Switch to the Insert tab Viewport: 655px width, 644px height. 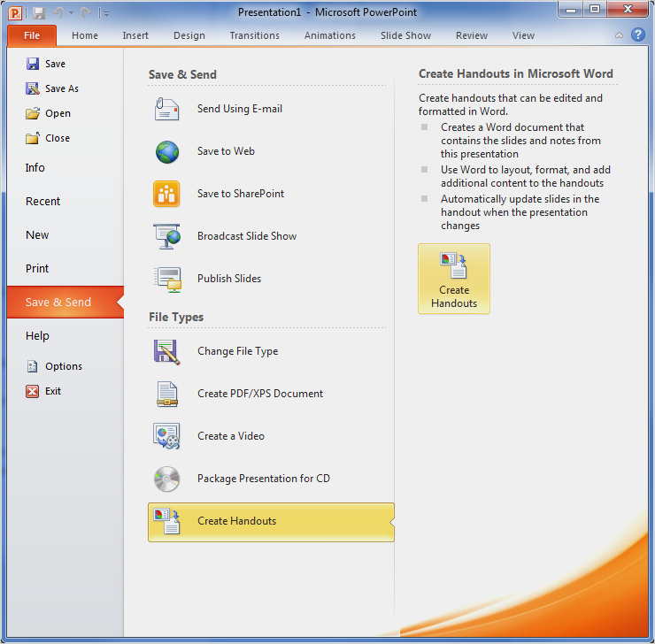pos(135,35)
